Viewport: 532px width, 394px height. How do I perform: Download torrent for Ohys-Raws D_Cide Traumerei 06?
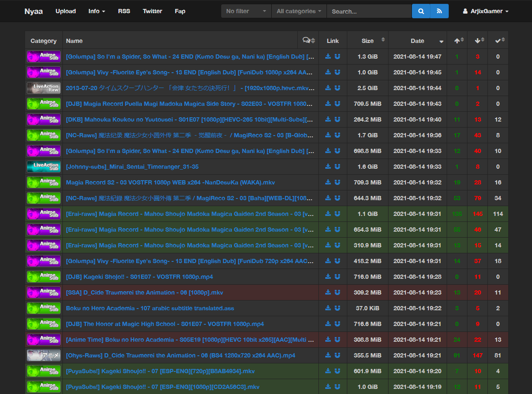tap(328, 355)
